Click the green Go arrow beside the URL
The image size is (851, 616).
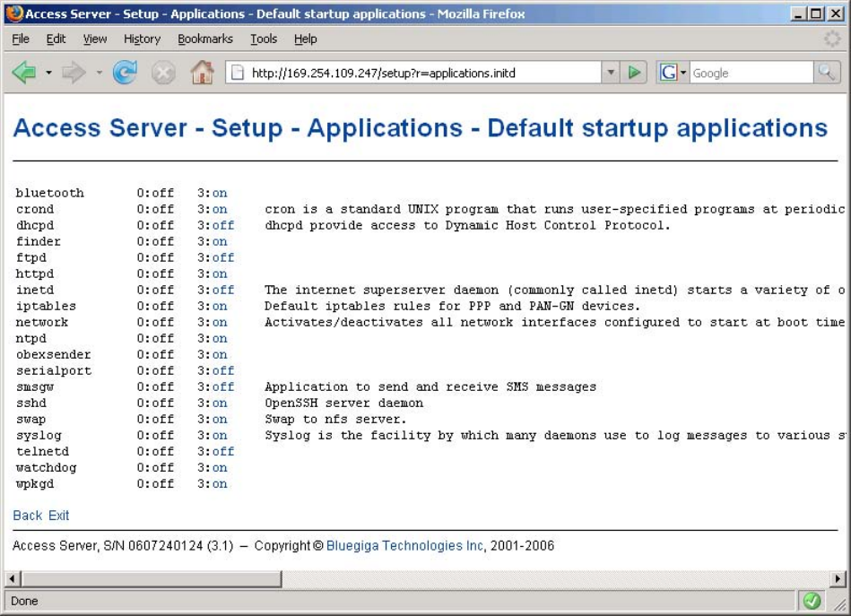coord(635,74)
